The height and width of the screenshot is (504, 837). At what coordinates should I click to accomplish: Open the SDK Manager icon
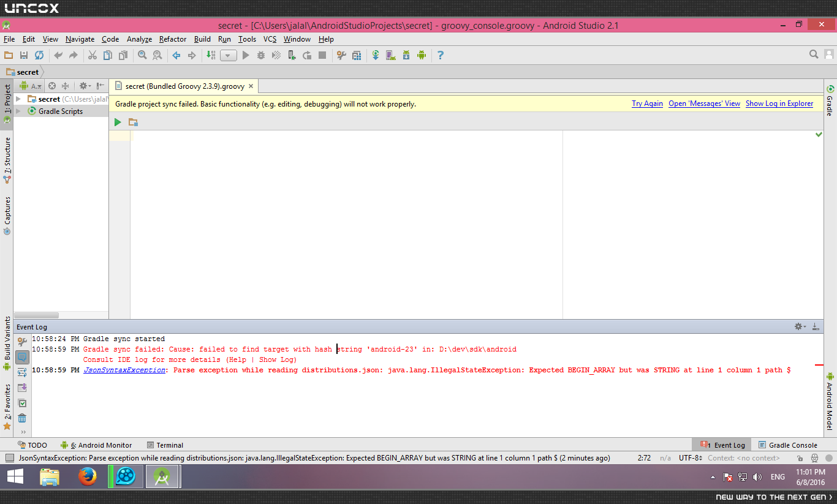(x=406, y=55)
